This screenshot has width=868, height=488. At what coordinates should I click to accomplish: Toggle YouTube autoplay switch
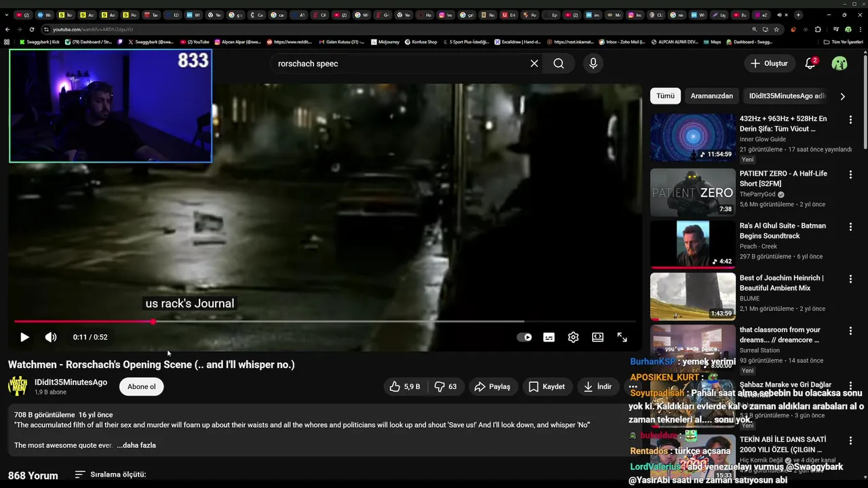click(x=524, y=337)
